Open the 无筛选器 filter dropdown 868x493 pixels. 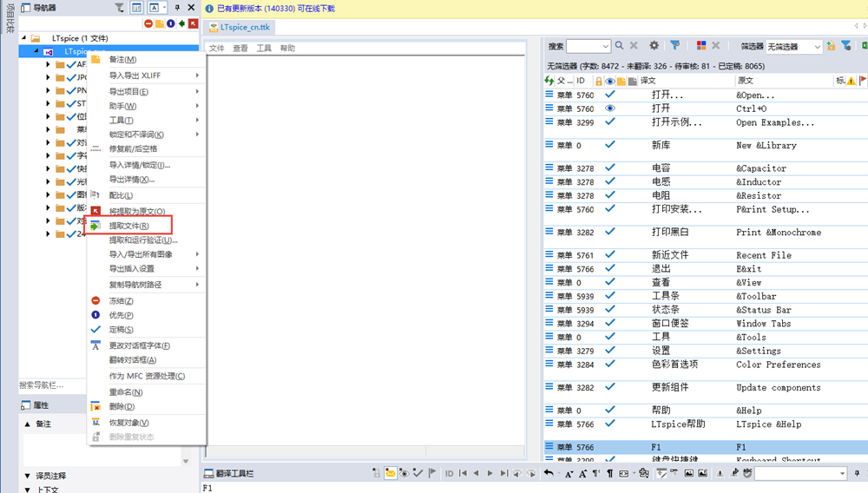(x=817, y=47)
